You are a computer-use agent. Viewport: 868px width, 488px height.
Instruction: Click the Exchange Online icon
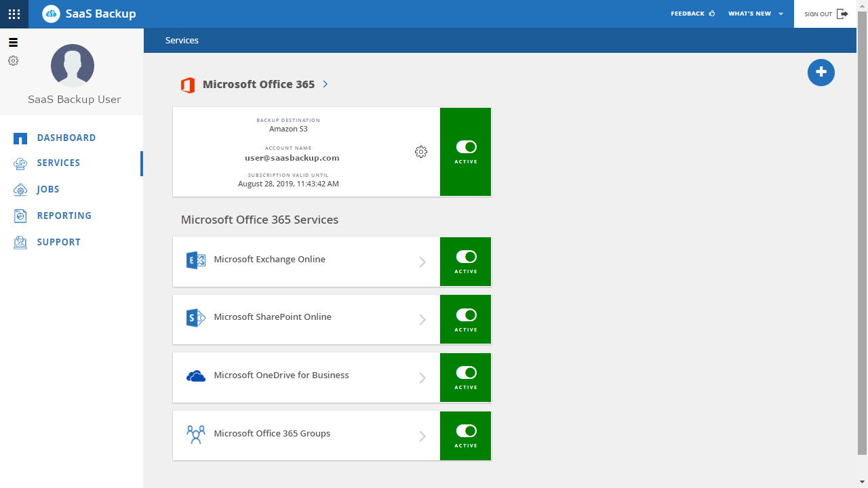click(196, 260)
